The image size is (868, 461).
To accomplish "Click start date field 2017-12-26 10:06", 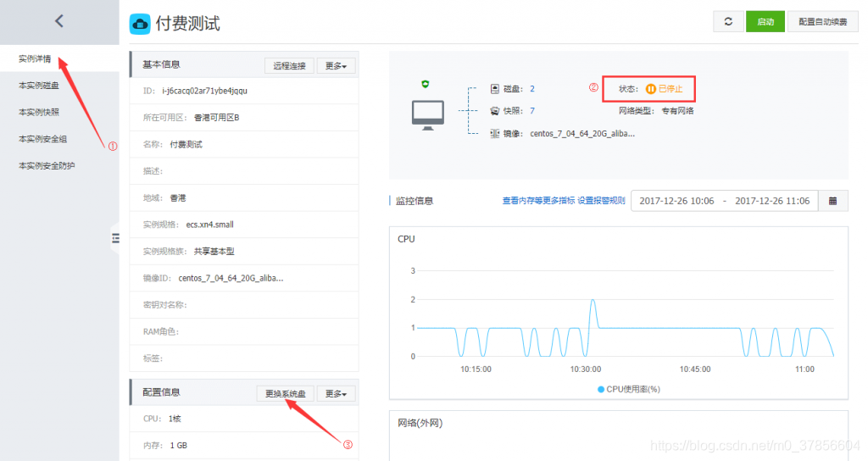I will point(677,201).
